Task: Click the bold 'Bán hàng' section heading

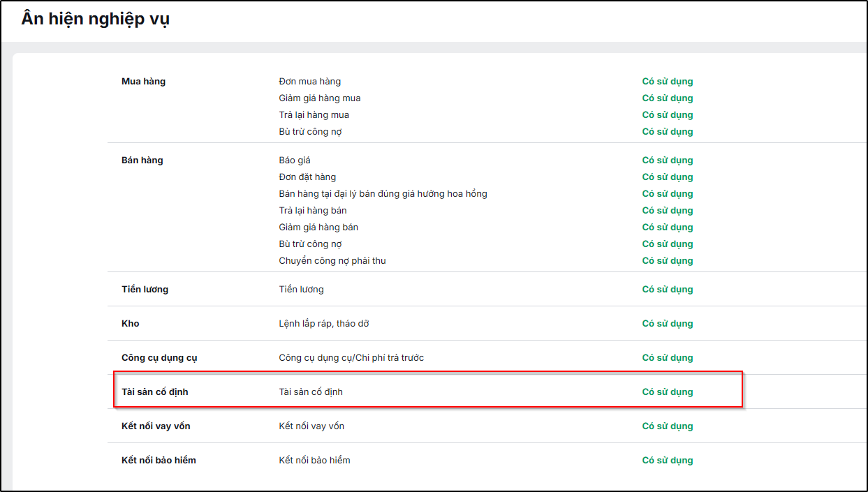Action: click(x=142, y=161)
